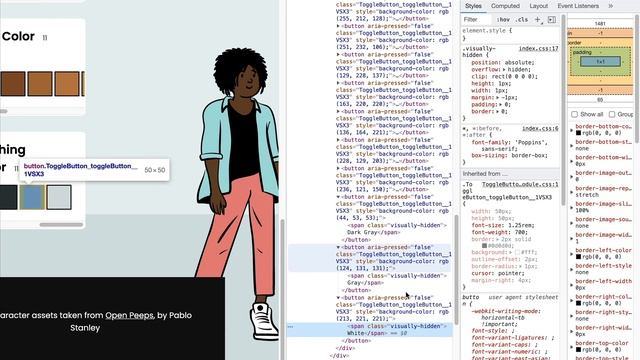Viewport: 640px width, 360px height.
Task: Collapse the button with rgb(213, 221, 221)
Action: 338,298
